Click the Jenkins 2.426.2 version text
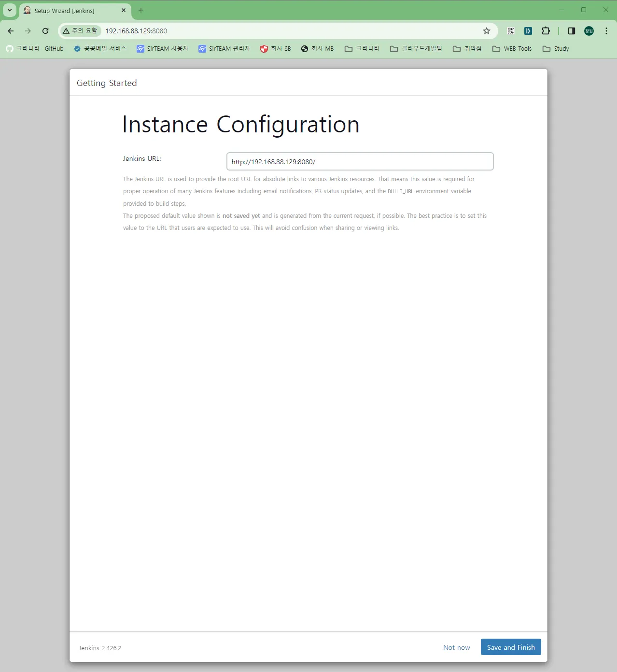Screen dimensions: 617x672 click(100, 648)
